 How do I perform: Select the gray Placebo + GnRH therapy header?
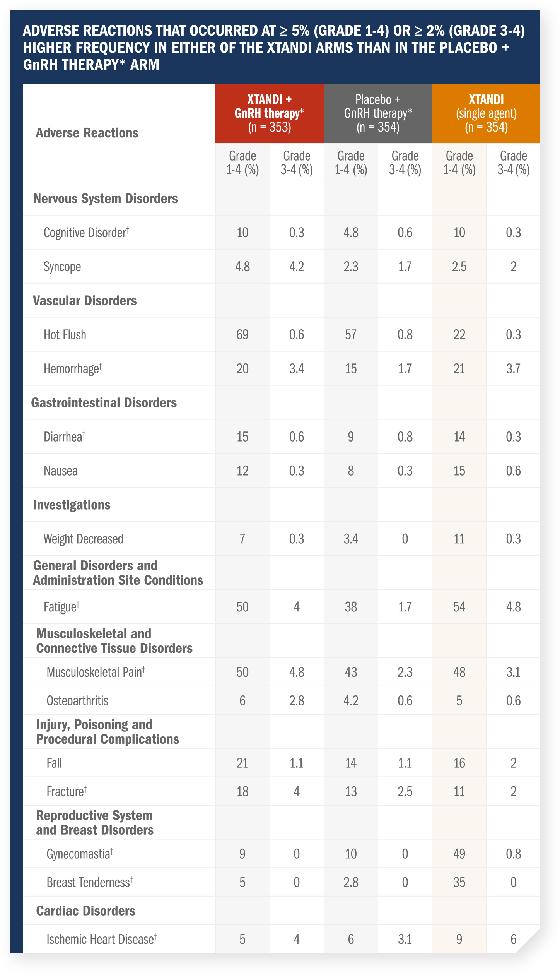(x=378, y=113)
